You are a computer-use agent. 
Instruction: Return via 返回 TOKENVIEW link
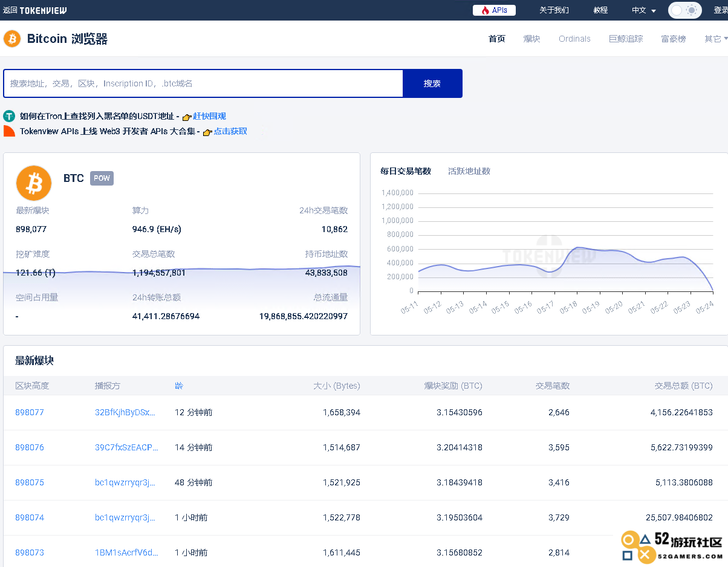[x=34, y=10]
